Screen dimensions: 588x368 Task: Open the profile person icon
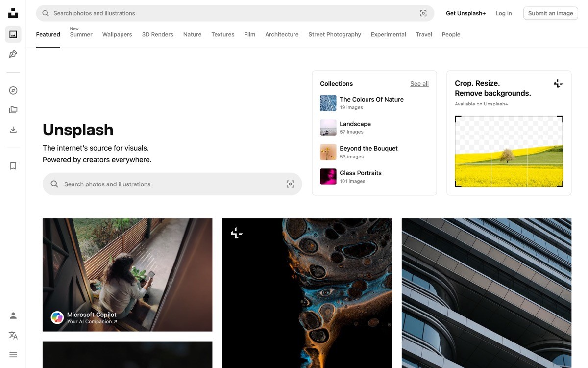pos(13,315)
